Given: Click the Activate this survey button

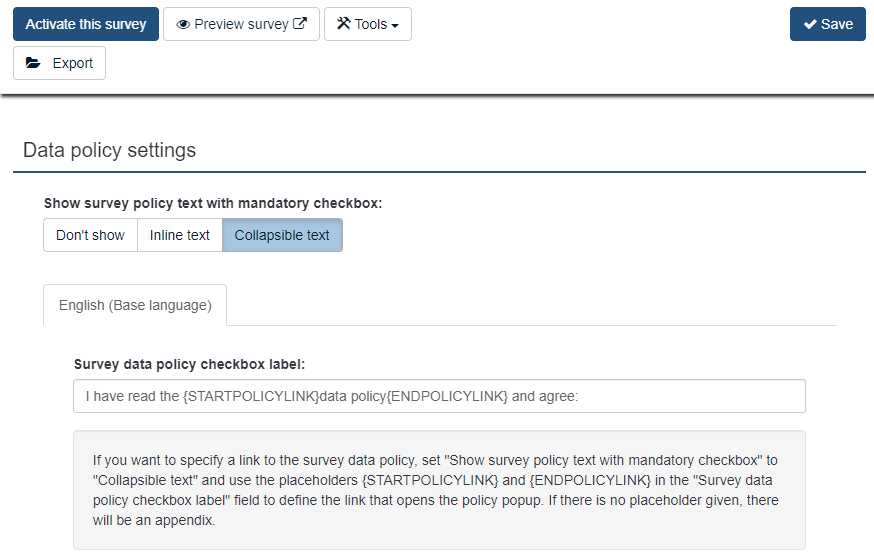Looking at the screenshot, I should coord(86,24).
